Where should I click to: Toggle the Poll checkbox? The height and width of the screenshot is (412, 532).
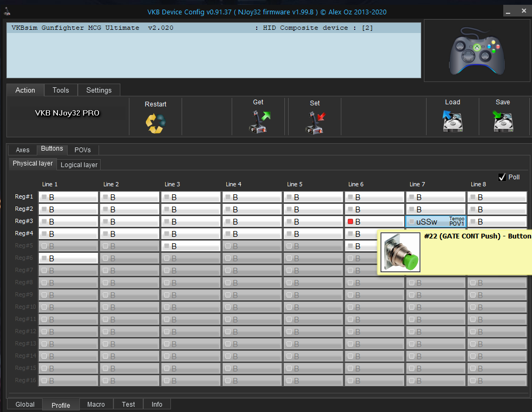[502, 177]
